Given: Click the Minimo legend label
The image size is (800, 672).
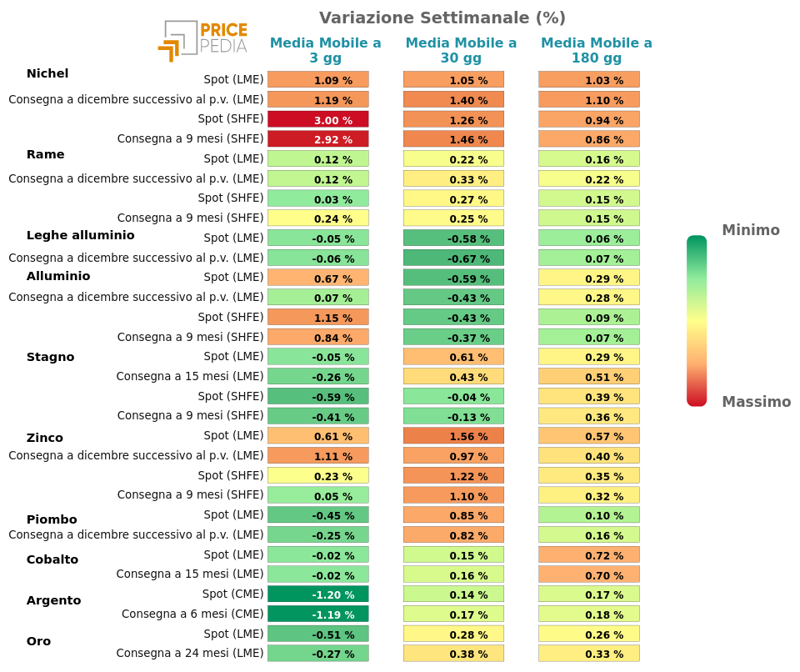Looking at the screenshot, I should [x=751, y=230].
